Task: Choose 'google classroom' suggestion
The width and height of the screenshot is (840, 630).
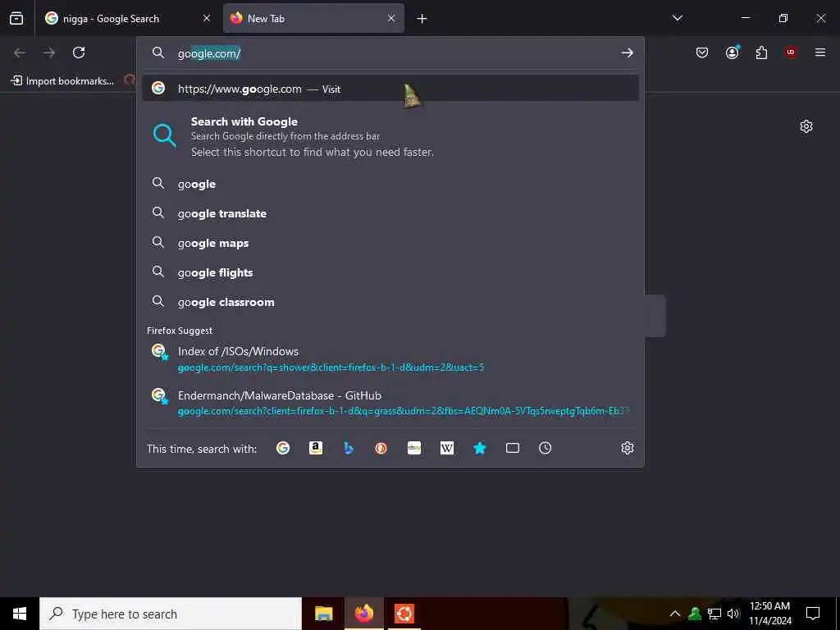Action: coord(390,302)
